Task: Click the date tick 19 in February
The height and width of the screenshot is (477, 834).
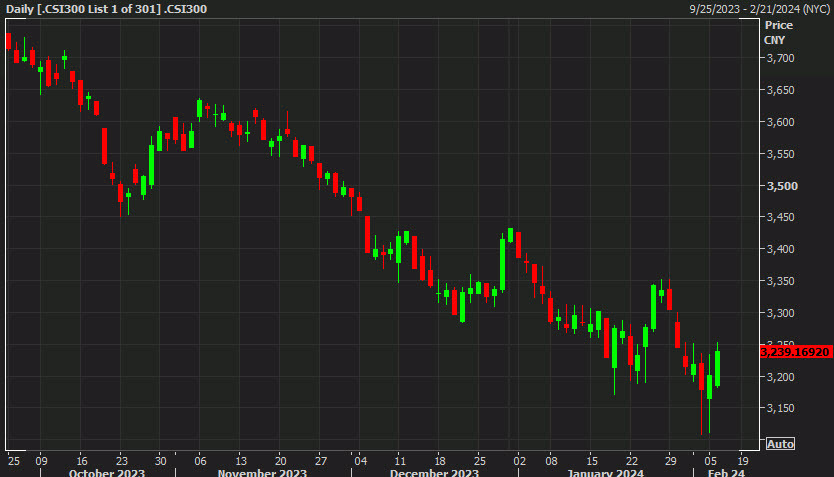Action: pyautogui.click(x=743, y=461)
